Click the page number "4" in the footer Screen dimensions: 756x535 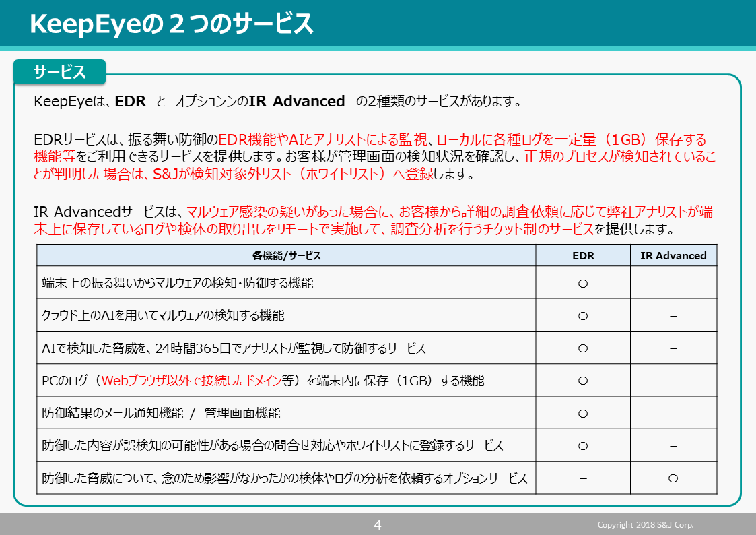(x=378, y=525)
